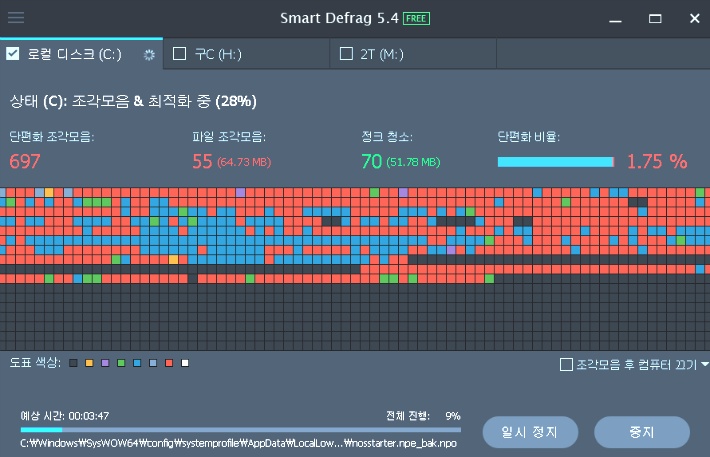Open the hamburger main menu
This screenshot has height=457, width=710.
click(x=16, y=18)
